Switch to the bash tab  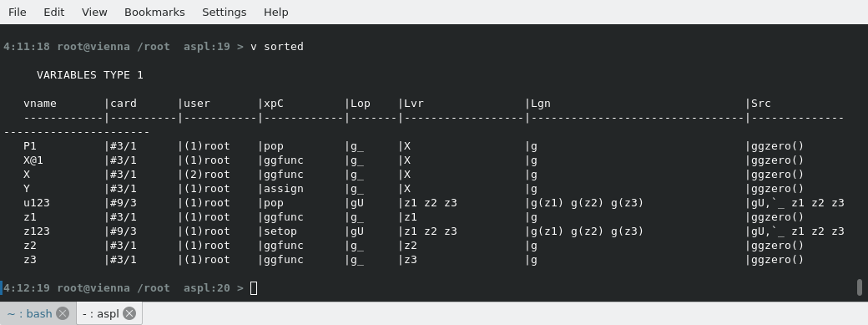pyautogui.click(x=29, y=314)
